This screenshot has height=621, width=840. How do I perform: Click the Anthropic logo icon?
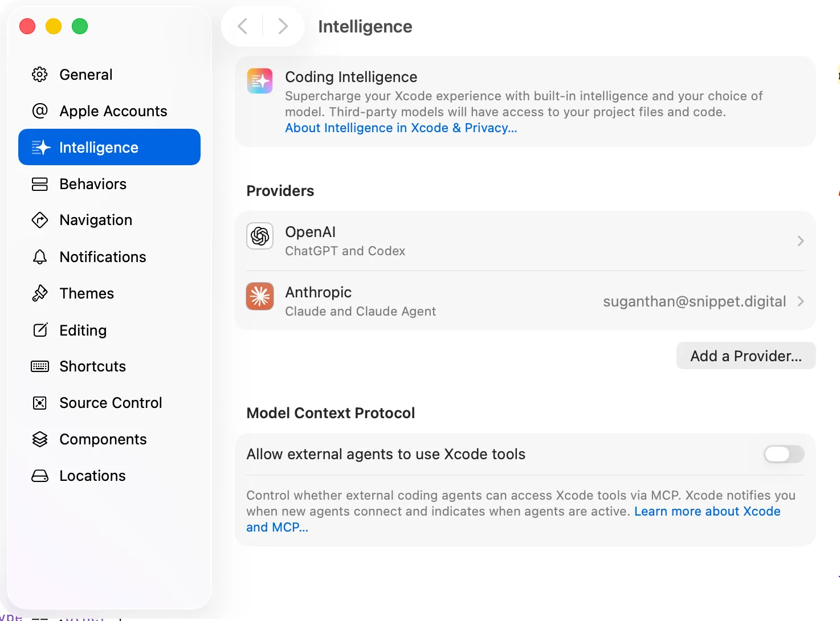click(x=260, y=296)
